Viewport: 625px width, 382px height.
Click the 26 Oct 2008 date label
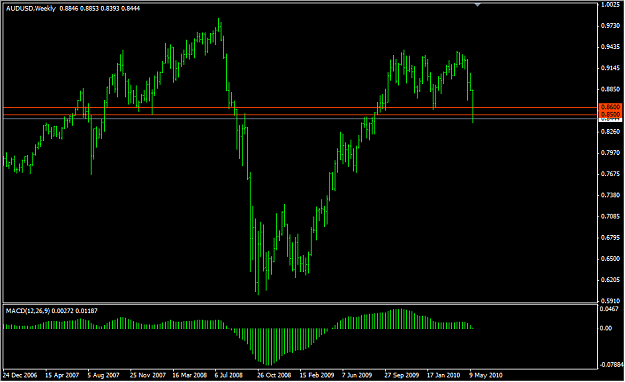(274, 375)
